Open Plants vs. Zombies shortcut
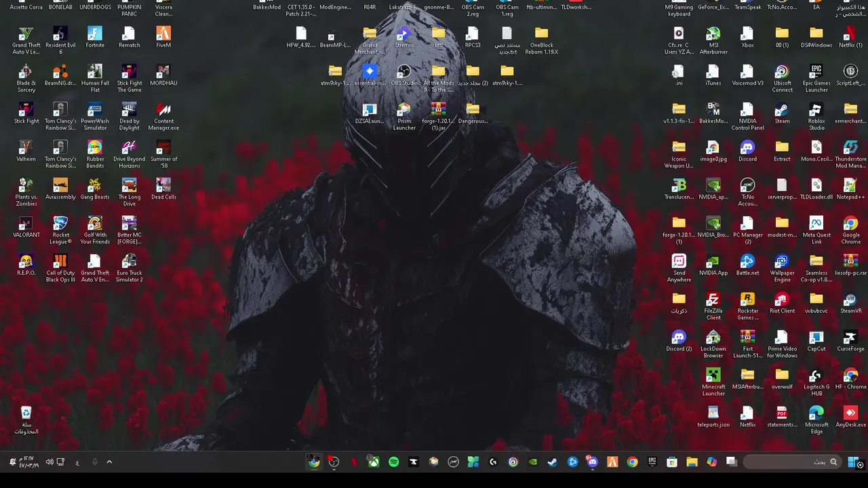 point(26,192)
